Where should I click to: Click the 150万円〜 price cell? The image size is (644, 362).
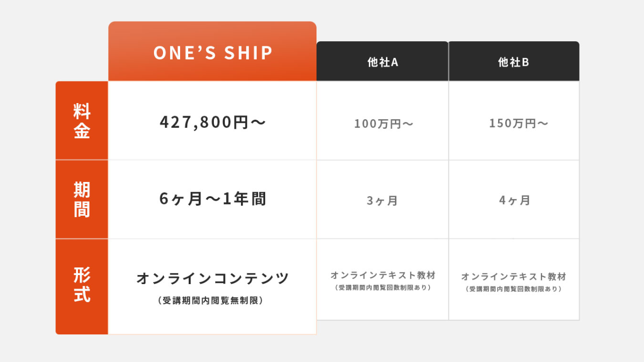518,123
